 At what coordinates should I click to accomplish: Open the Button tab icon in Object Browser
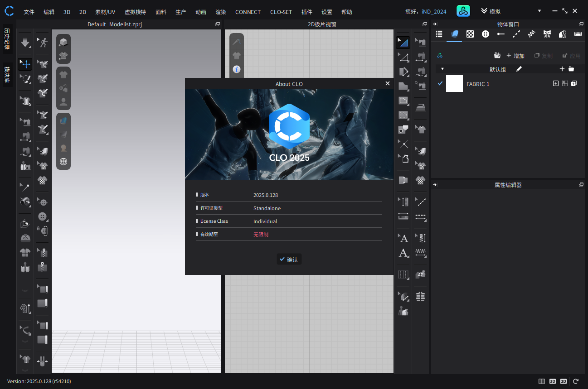tap(486, 34)
